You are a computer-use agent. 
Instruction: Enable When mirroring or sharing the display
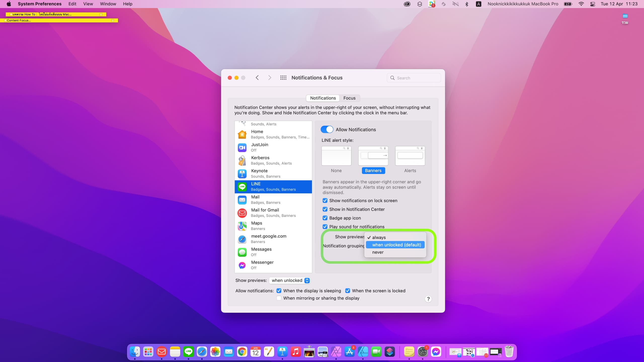[x=279, y=298]
